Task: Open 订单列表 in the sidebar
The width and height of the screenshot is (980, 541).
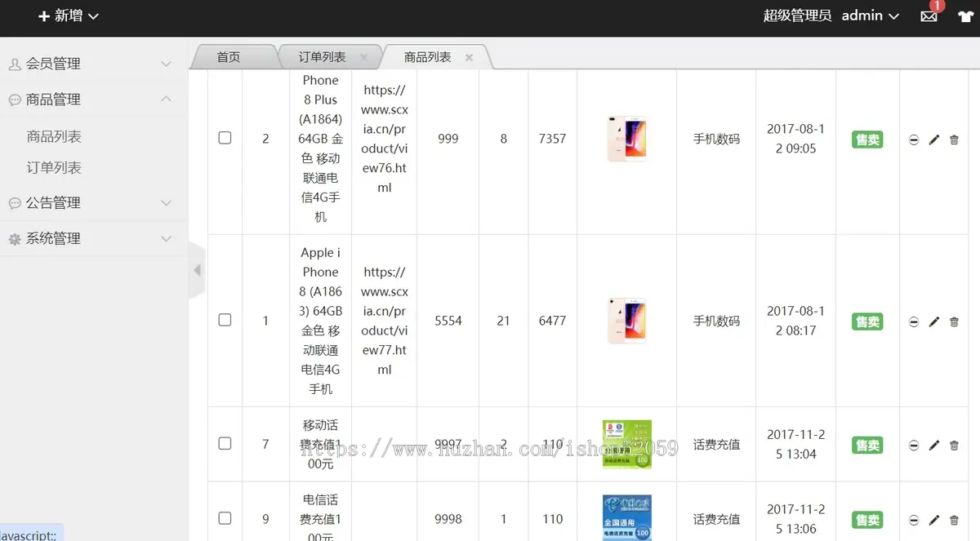Action: (x=54, y=167)
